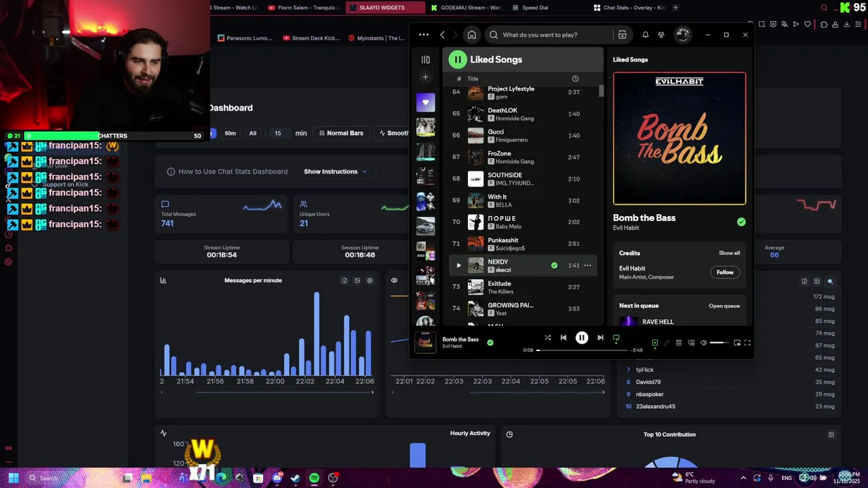
Task: Show all credits
Action: (729, 253)
